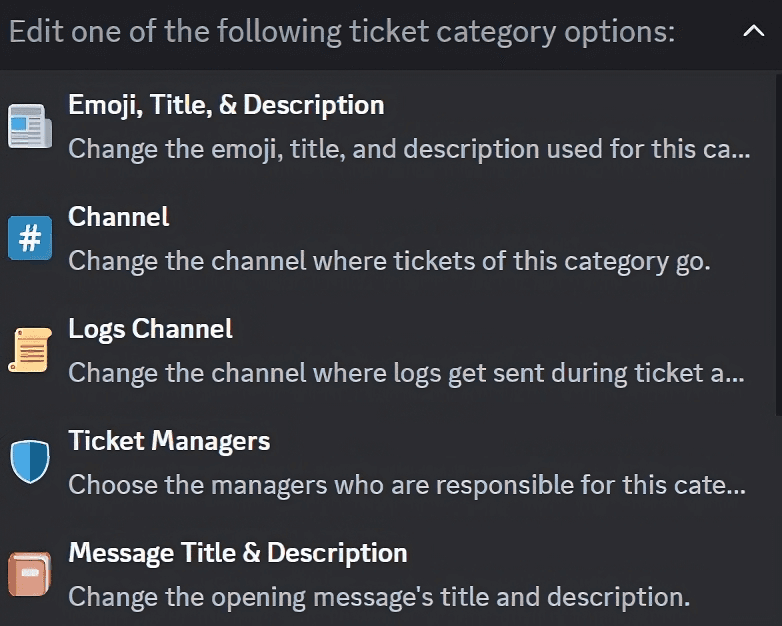The width and height of the screenshot is (782, 626).
Task: Click 'Change the channel where logs get sent' description
Action: [405, 374]
